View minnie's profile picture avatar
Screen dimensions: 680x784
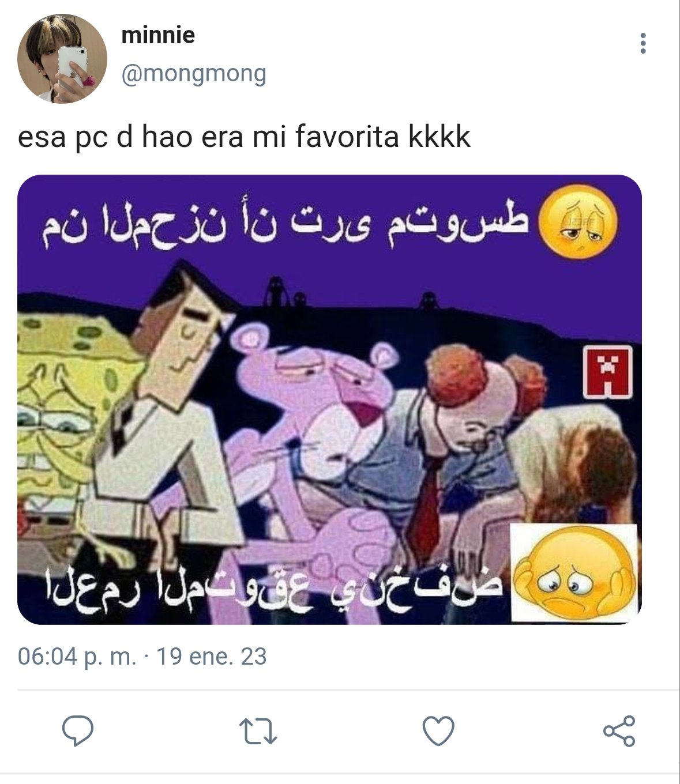coord(62,59)
